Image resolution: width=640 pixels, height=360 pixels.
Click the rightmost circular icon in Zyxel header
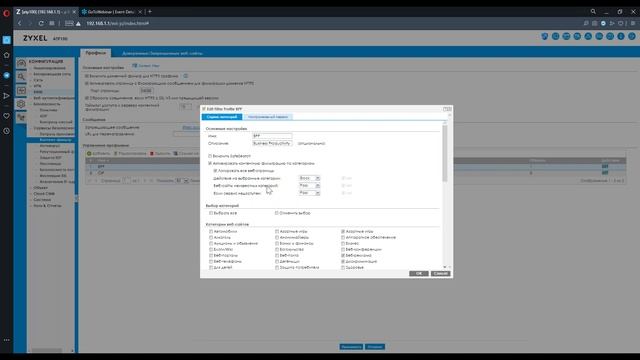pos(631,36)
